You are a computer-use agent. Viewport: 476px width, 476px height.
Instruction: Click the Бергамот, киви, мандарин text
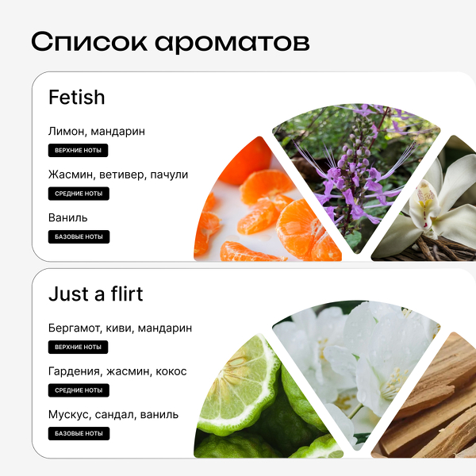point(120,328)
